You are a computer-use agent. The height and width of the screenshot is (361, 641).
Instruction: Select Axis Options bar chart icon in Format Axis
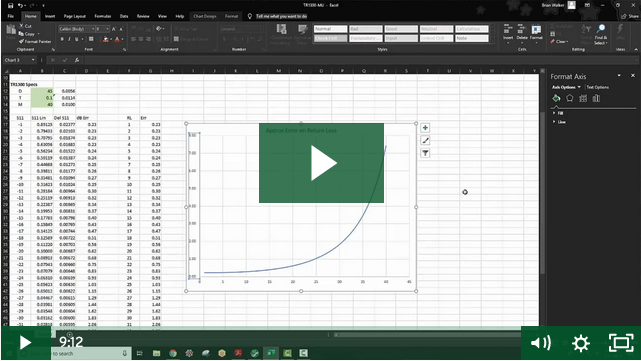pos(596,98)
